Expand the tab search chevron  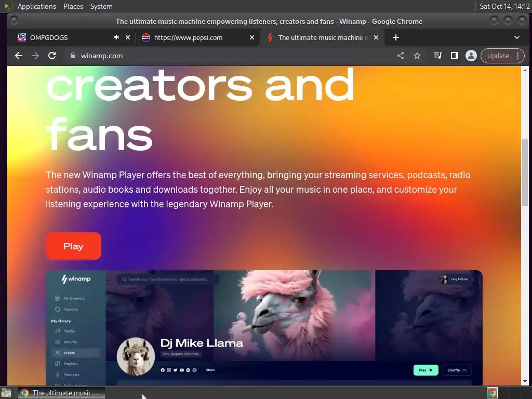tap(517, 37)
